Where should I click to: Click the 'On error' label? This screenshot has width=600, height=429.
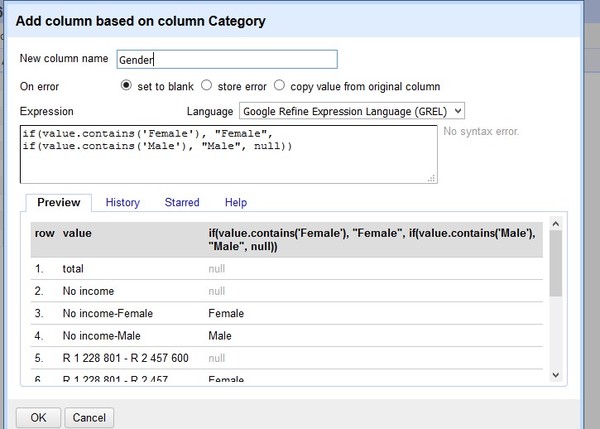pos(39,86)
